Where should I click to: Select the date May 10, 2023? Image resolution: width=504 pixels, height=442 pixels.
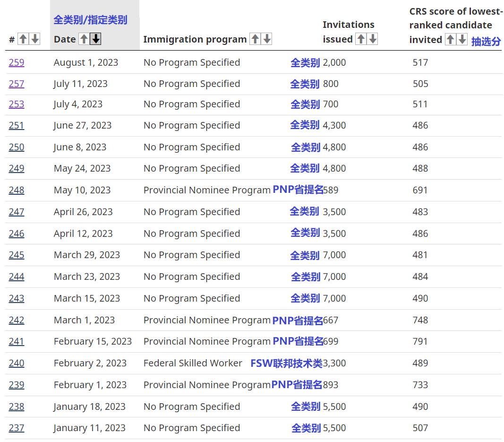pos(82,191)
